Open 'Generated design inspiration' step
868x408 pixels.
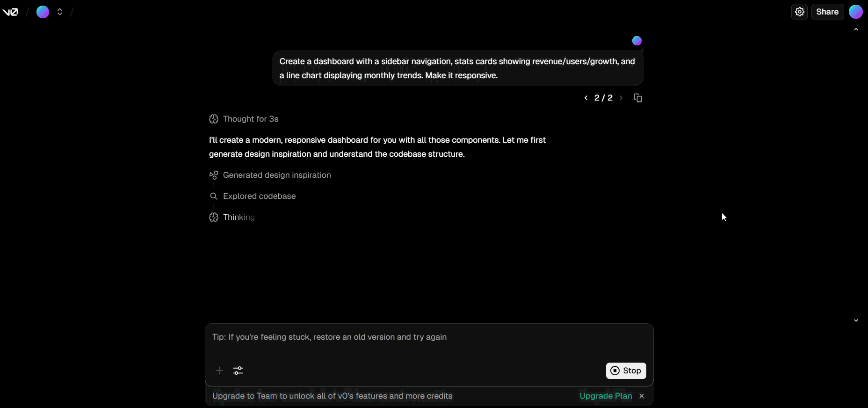(x=277, y=175)
